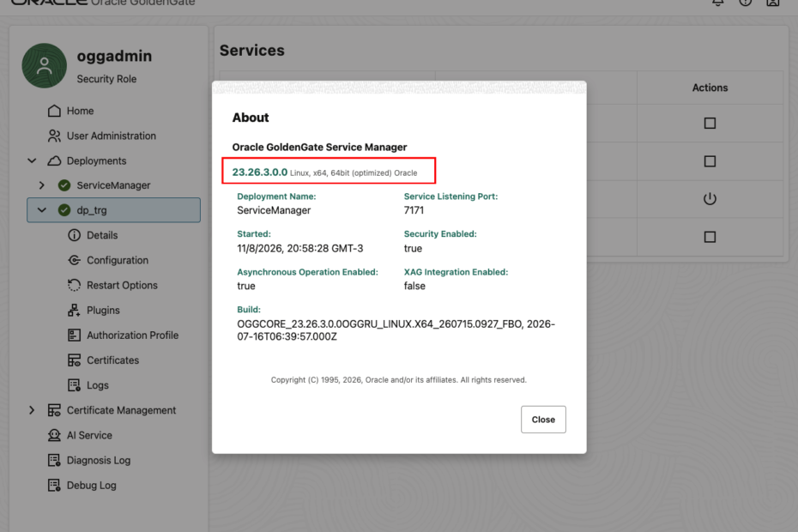Open notifications bell in header

pyautogui.click(x=717, y=2)
